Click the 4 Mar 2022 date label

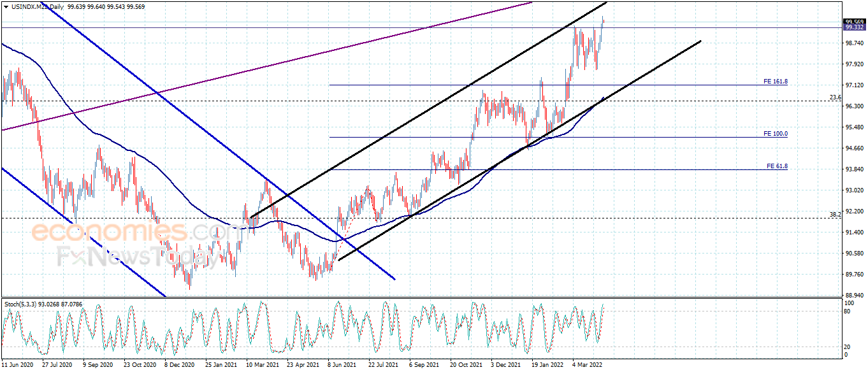pos(587,366)
